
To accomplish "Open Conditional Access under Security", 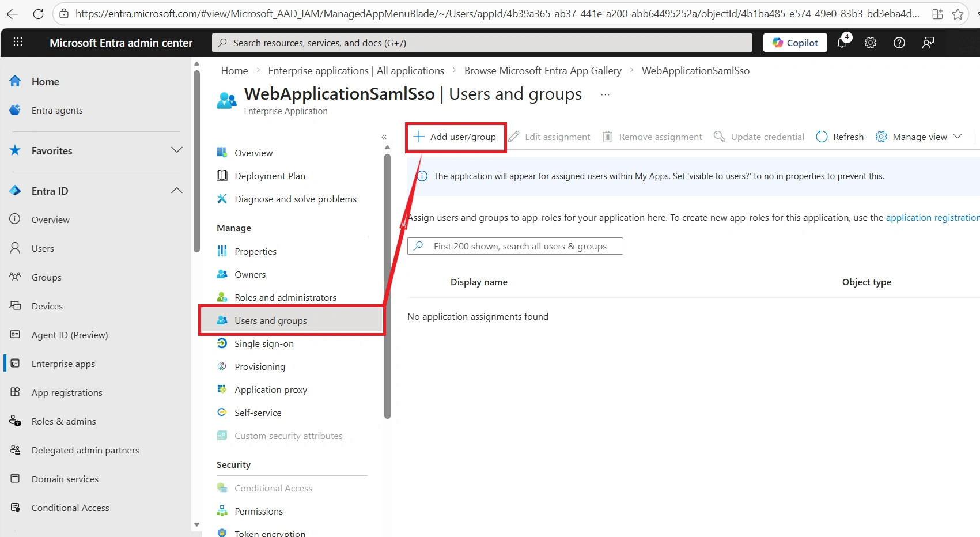I will (273, 488).
